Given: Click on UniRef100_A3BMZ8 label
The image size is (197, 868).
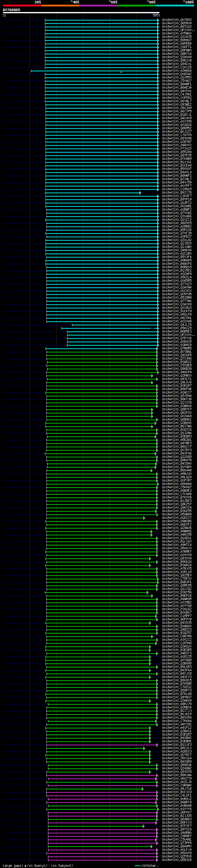Looking at the screenshot, I should point(177,345).
